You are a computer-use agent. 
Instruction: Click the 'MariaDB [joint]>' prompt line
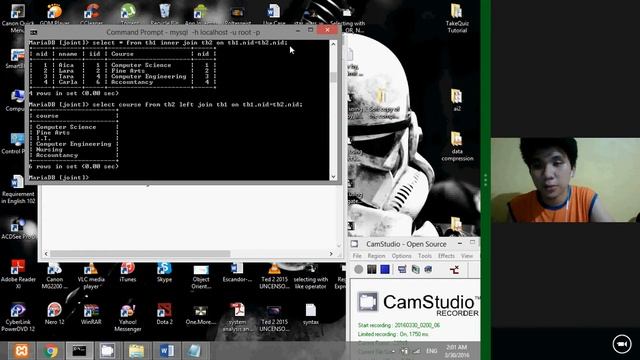pos(59,178)
